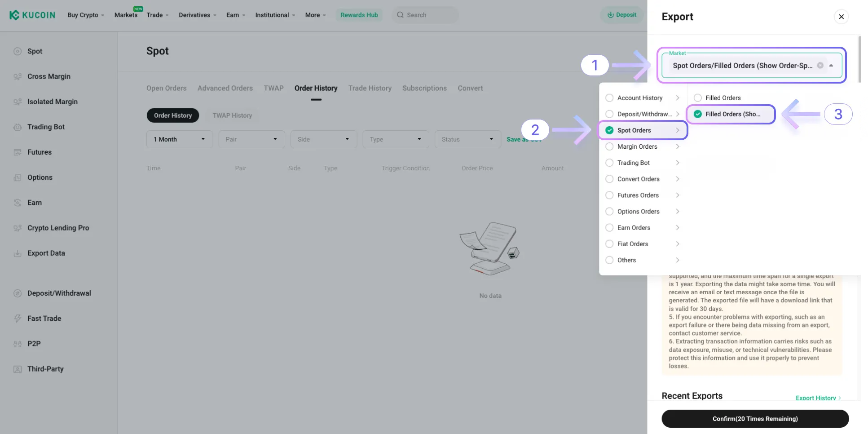
Task: Select Trading Bot radio in export list
Action: point(609,163)
